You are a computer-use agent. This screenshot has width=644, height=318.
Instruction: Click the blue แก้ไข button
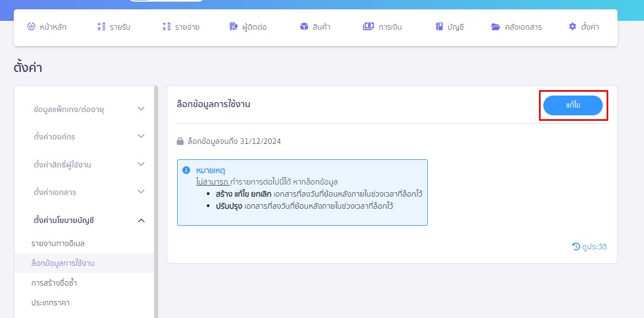(x=573, y=105)
